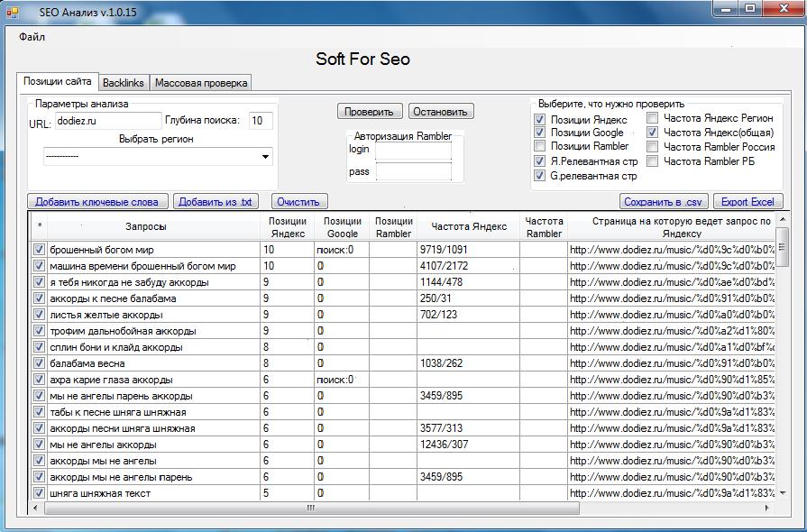Click the Проверить button

coord(370,112)
